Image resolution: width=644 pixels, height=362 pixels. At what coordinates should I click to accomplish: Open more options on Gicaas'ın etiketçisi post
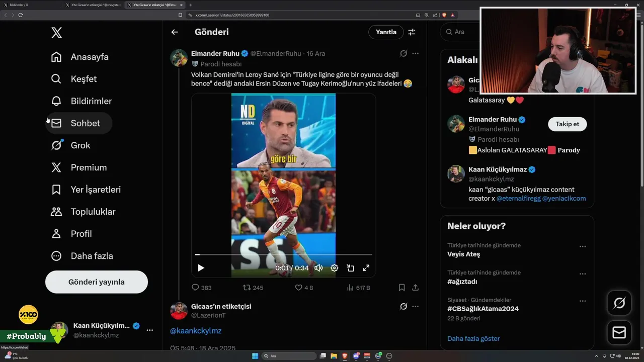click(x=415, y=306)
